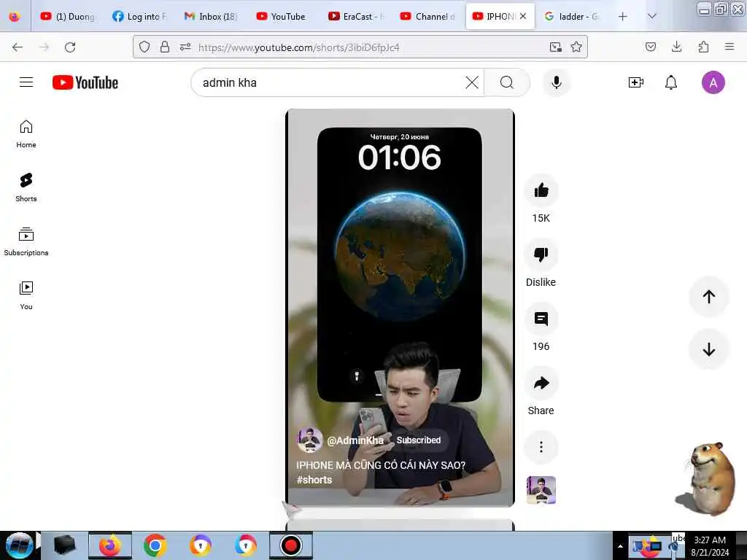
Task: Open the YouTube hamburger guide menu
Action: [x=26, y=82]
